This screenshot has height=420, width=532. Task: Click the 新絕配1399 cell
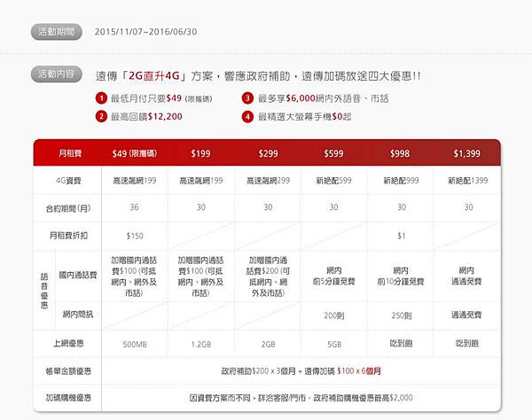[468, 181]
